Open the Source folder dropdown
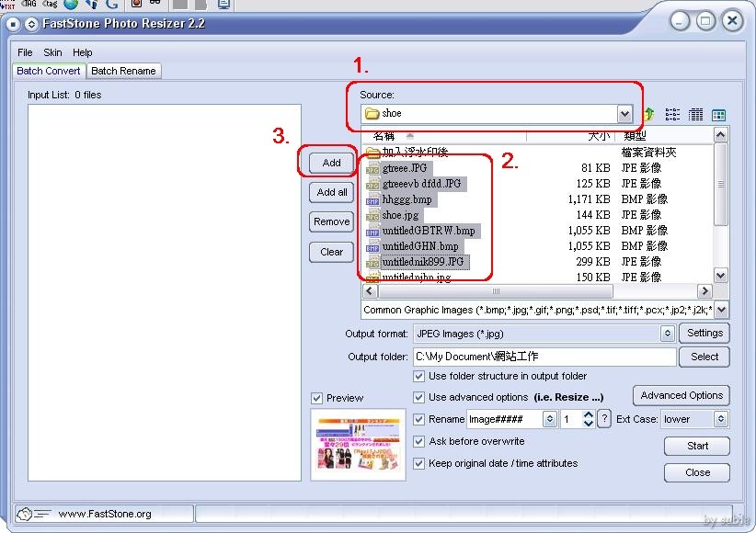756x533 pixels. (625, 114)
